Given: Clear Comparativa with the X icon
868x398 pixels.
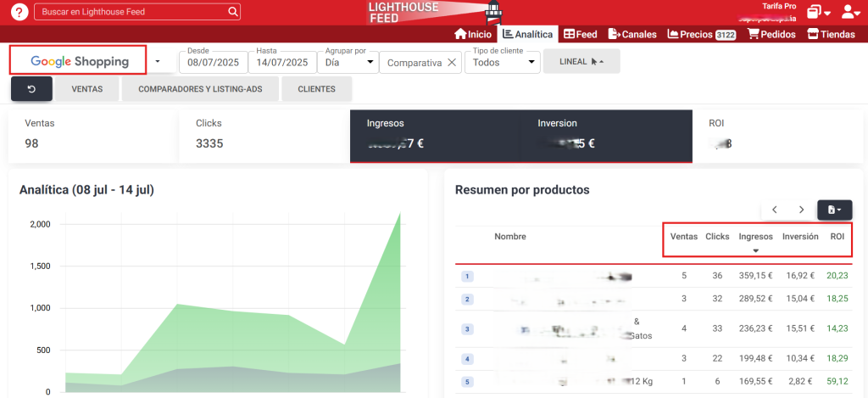Looking at the screenshot, I should (x=452, y=63).
